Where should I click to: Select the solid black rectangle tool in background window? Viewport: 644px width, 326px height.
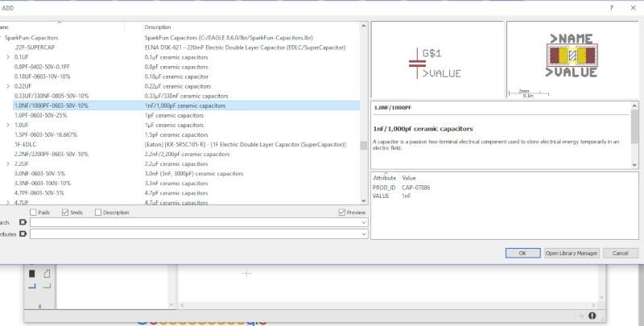tap(32, 274)
